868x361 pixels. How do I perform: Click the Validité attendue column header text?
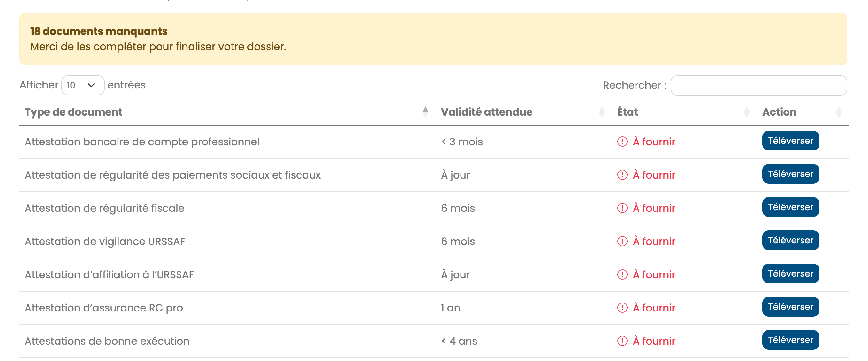(x=486, y=112)
